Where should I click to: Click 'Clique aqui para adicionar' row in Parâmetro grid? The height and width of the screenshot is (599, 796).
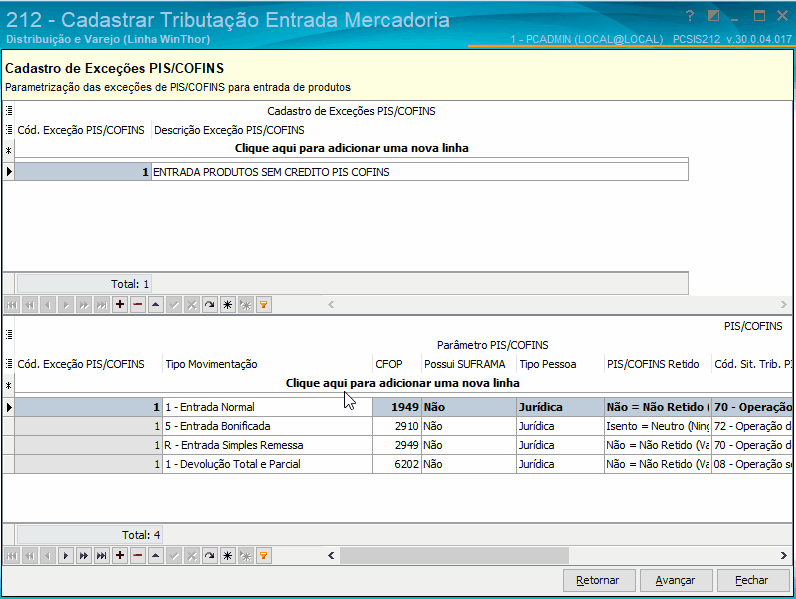coord(403,383)
